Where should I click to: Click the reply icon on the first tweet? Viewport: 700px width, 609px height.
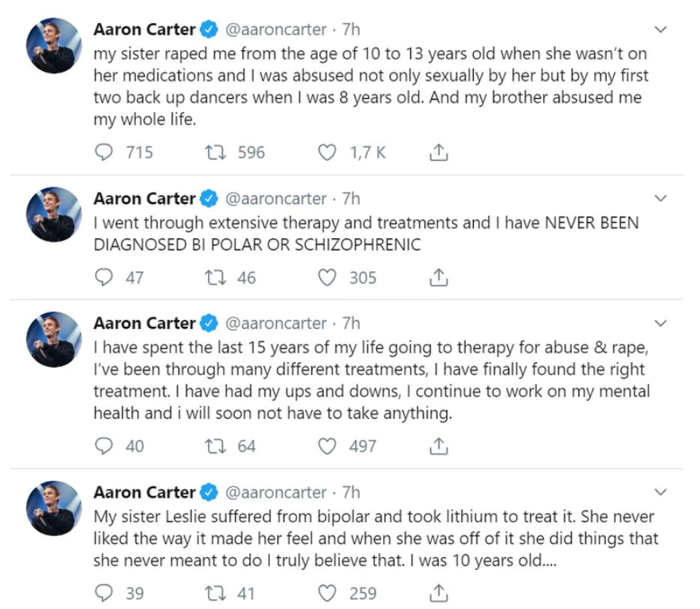[x=104, y=152]
